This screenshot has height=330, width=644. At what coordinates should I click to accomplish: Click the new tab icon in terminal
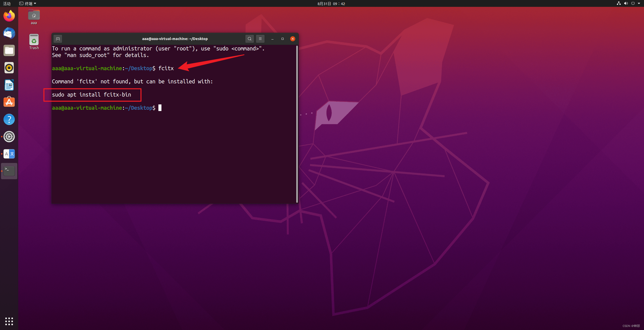point(58,39)
